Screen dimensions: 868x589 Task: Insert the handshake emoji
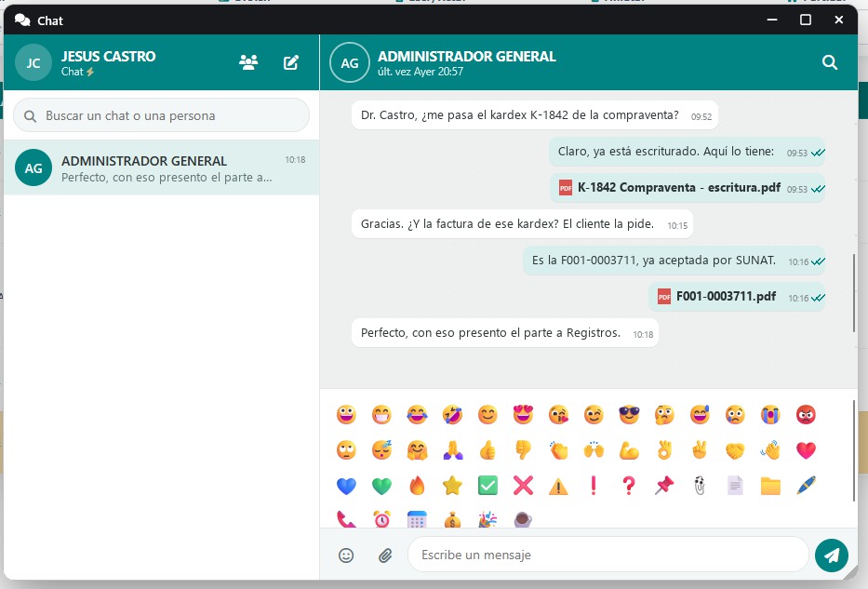735,450
